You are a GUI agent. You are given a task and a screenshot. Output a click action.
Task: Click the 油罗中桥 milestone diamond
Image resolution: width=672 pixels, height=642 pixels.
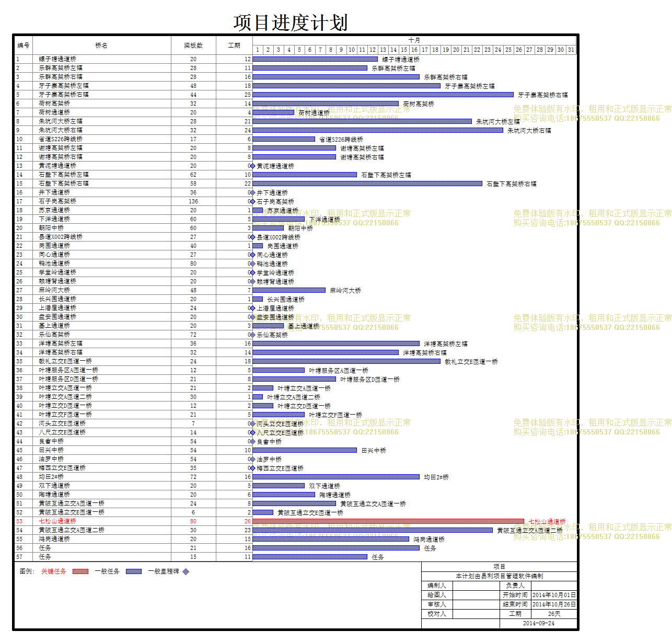coord(253,459)
